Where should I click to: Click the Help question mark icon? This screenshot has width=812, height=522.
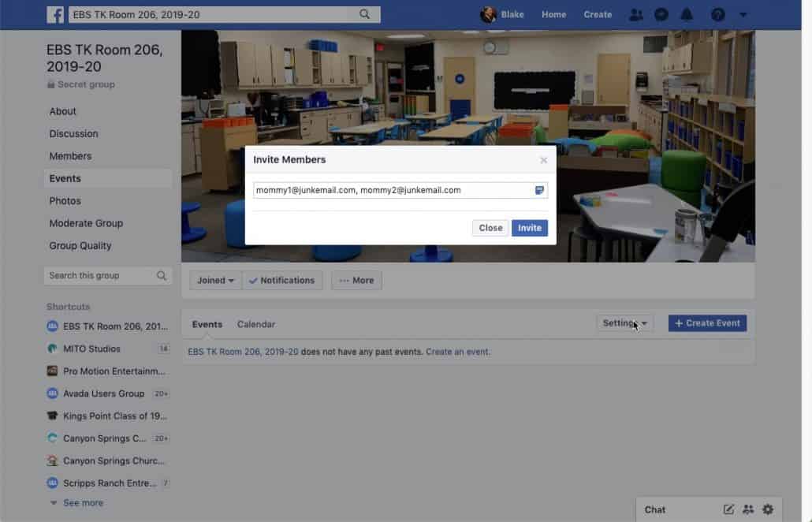coord(716,13)
